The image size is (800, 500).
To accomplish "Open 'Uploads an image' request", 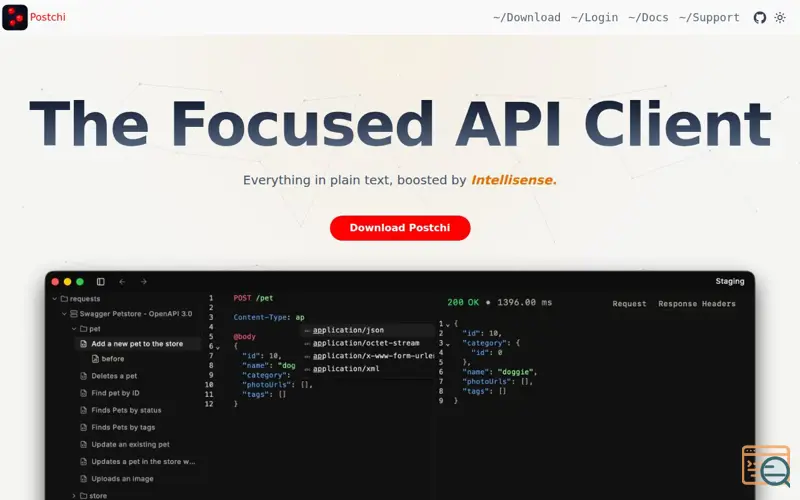I will [122, 479].
